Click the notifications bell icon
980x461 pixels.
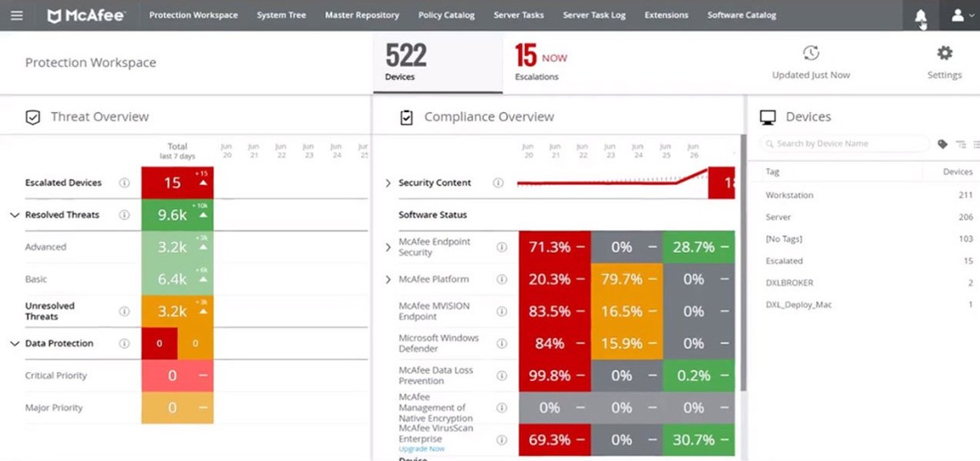(x=920, y=16)
